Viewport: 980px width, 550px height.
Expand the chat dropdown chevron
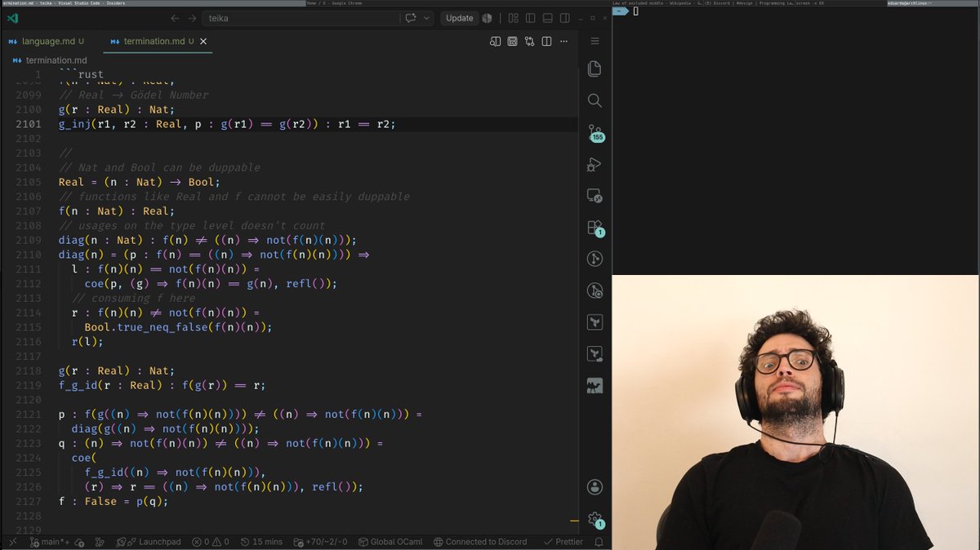coord(427,18)
